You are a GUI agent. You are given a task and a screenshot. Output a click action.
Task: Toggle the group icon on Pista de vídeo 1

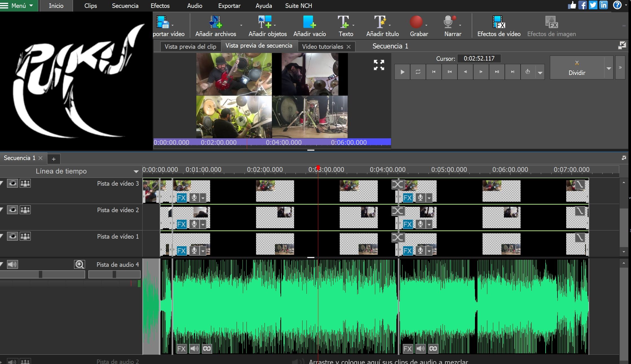coord(25,236)
